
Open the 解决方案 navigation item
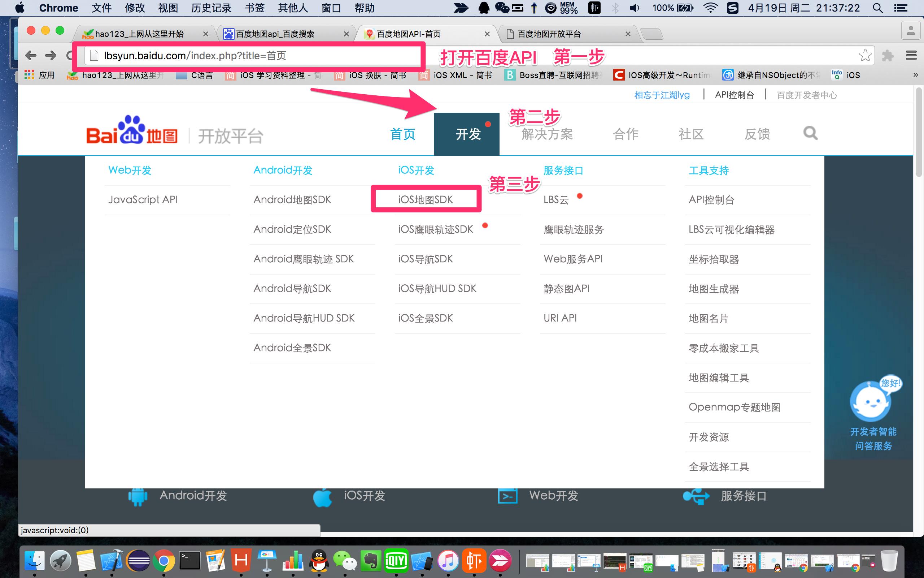click(x=547, y=134)
